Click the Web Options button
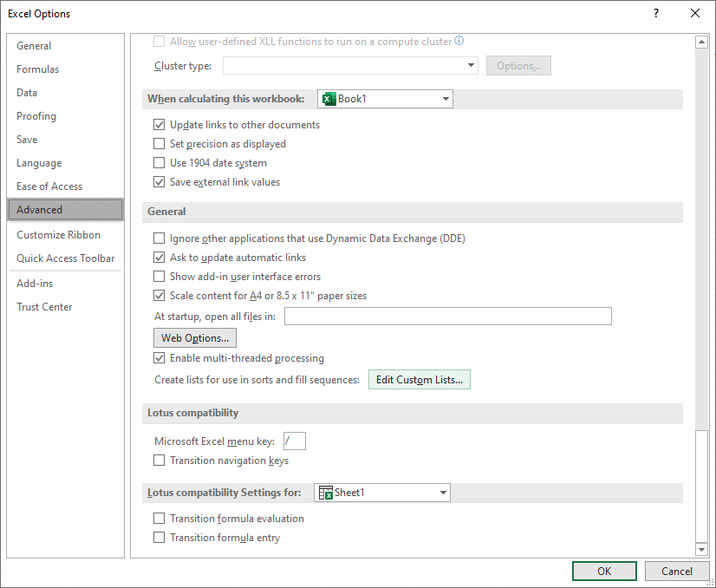The width and height of the screenshot is (716, 588). coord(195,338)
